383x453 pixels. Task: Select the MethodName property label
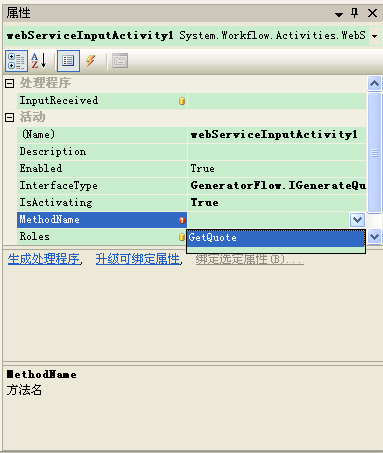pyautogui.click(x=50, y=220)
